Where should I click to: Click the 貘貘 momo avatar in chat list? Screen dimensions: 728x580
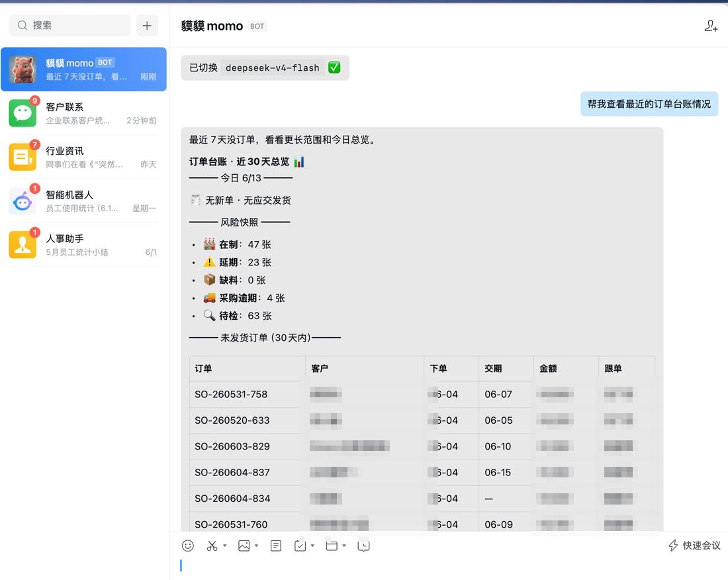23,70
